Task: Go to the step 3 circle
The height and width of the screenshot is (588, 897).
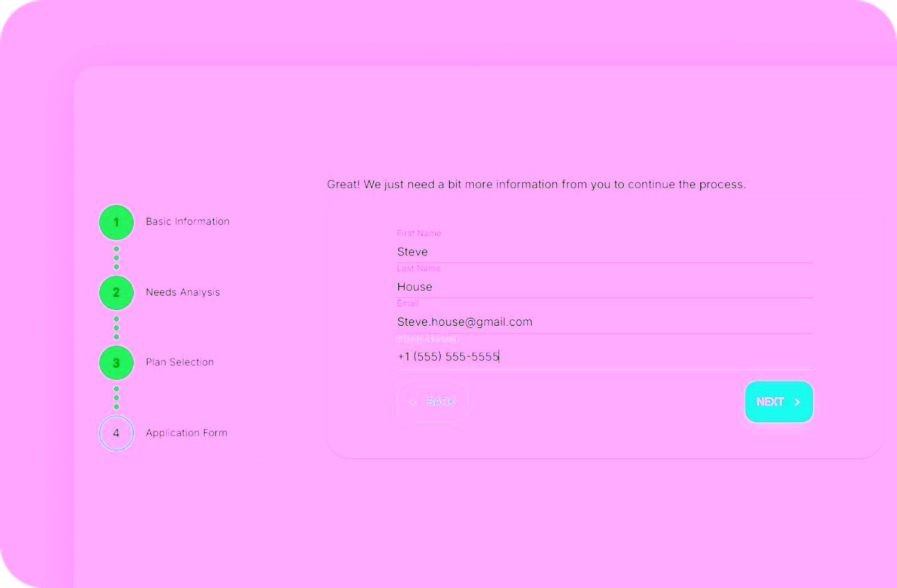Action: 116,363
